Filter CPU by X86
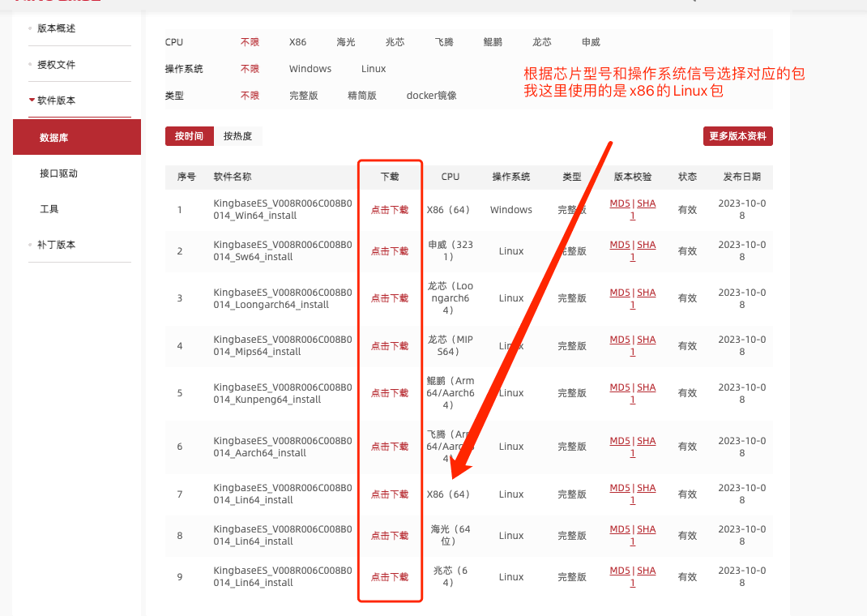 297,42
